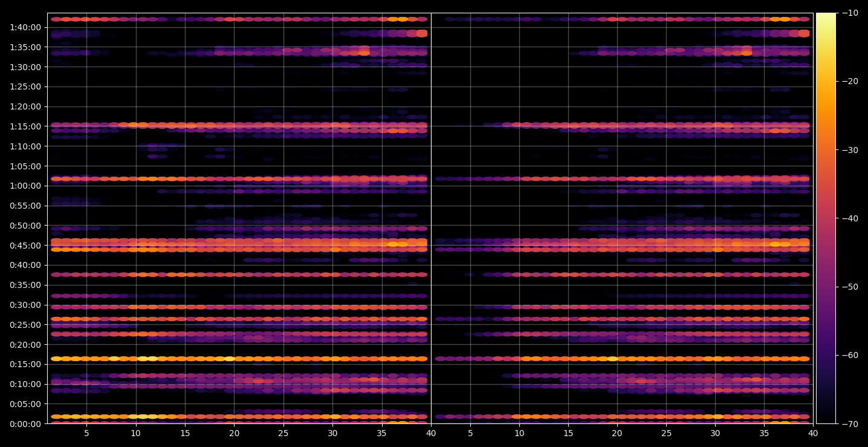Click the 1:00:00 y-axis tick label
Screen dimensions: 868x447
(25, 186)
